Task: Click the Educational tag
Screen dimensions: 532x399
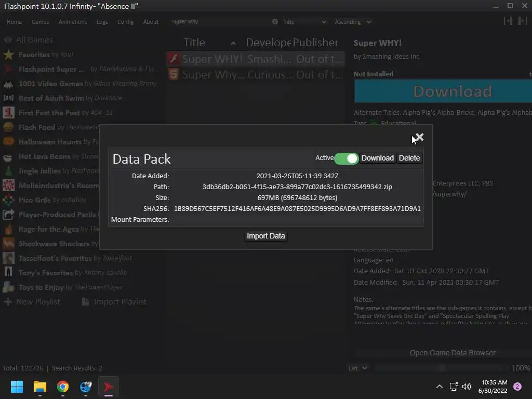Action: coord(398,123)
